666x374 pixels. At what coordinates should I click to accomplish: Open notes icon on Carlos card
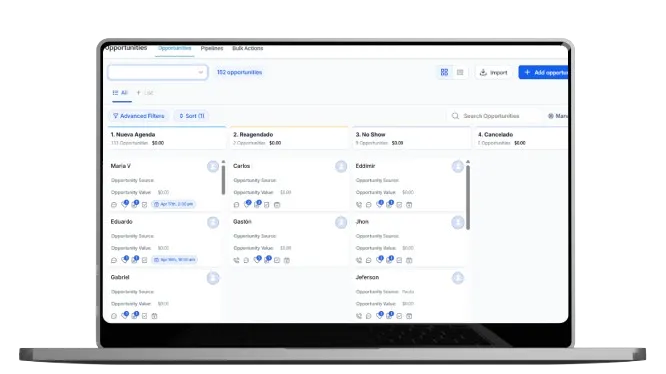[257, 204]
